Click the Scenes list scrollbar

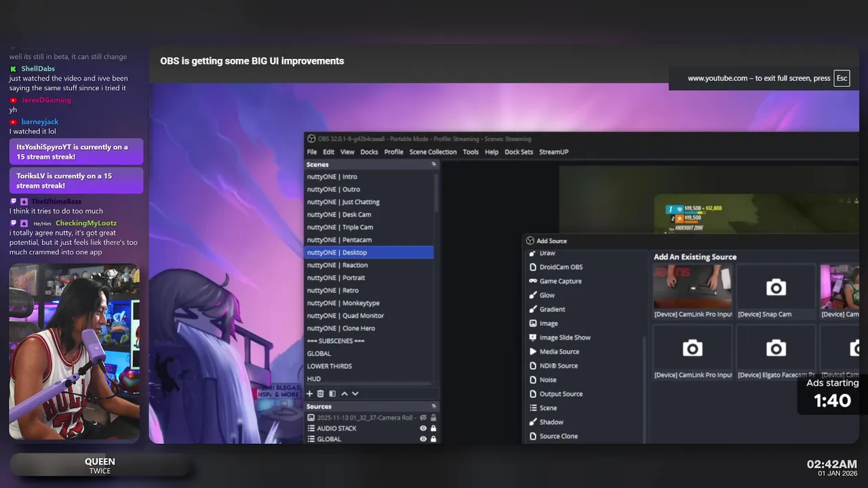tap(437, 192)
